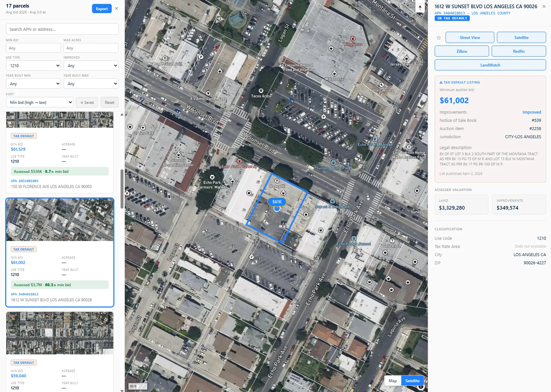Click the IN TAX DEFAULT badge
Screen dimensions: 551x392
(452, 18)
